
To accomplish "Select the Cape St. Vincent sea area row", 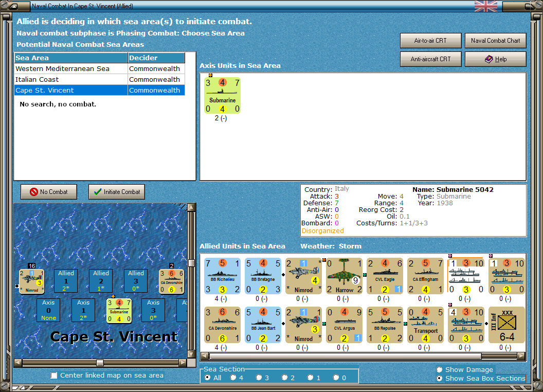I will pos(100,90).
